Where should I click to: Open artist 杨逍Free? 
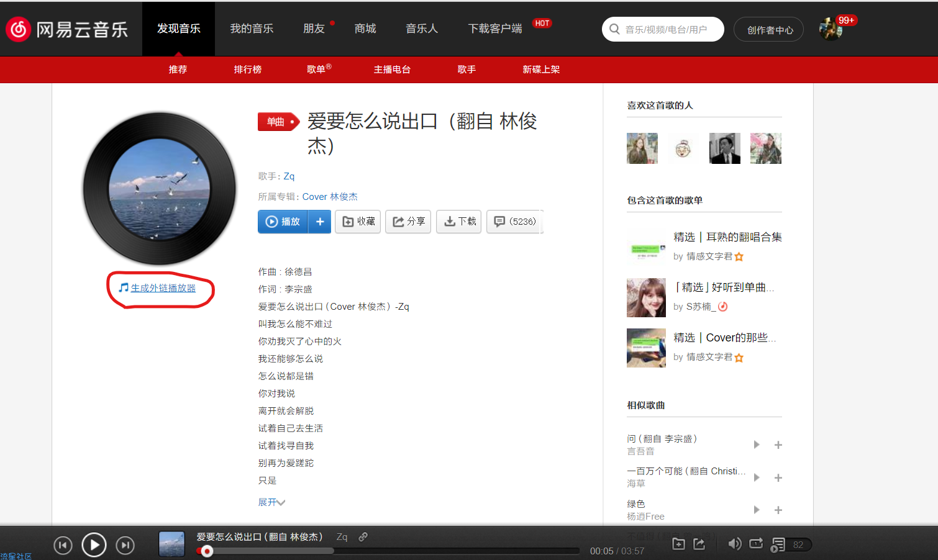coord(645,517)
